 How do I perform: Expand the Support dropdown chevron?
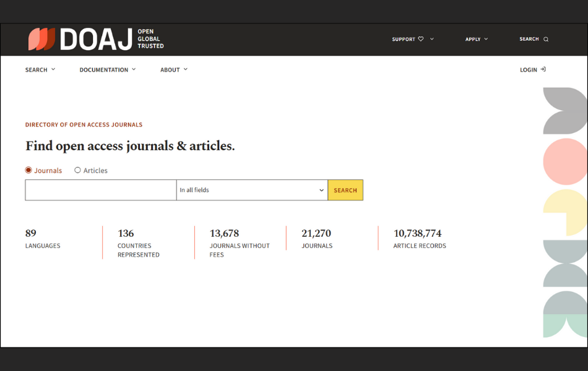432,39
